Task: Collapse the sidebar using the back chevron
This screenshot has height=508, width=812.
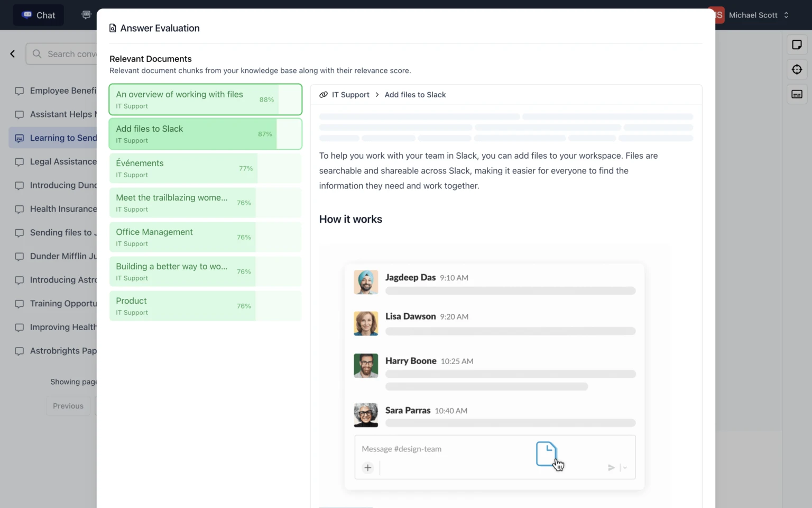Action: click(x=12, y=53)
